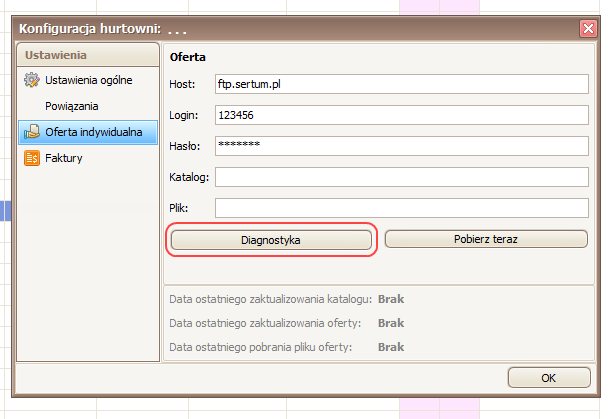The height and width of the screenshot is (419, 613).
Task: Focus the Login field with 123456
Action: (x=401, y=116)
